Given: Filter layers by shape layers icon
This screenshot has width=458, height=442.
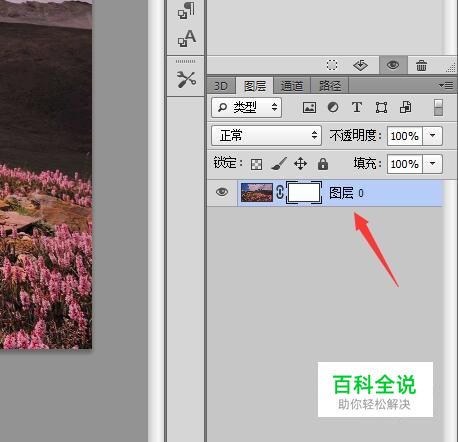Looking at the screenshot, I should tap(381, 107).
